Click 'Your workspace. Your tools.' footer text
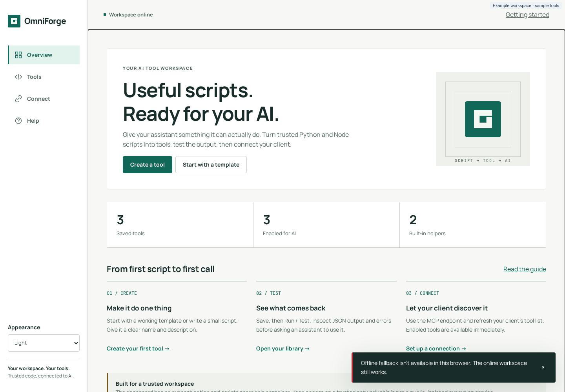 pyautogui.click(x=39, y=368)
